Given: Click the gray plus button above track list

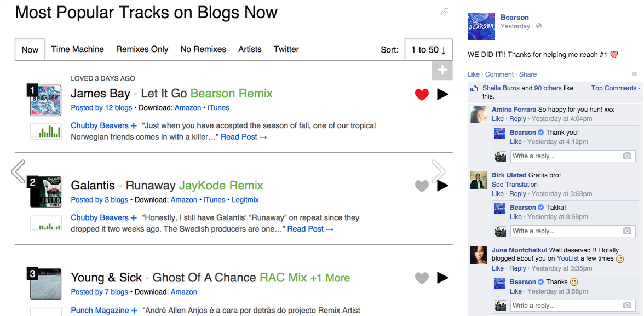Looking at the screenshot, I should click(442, 71).
